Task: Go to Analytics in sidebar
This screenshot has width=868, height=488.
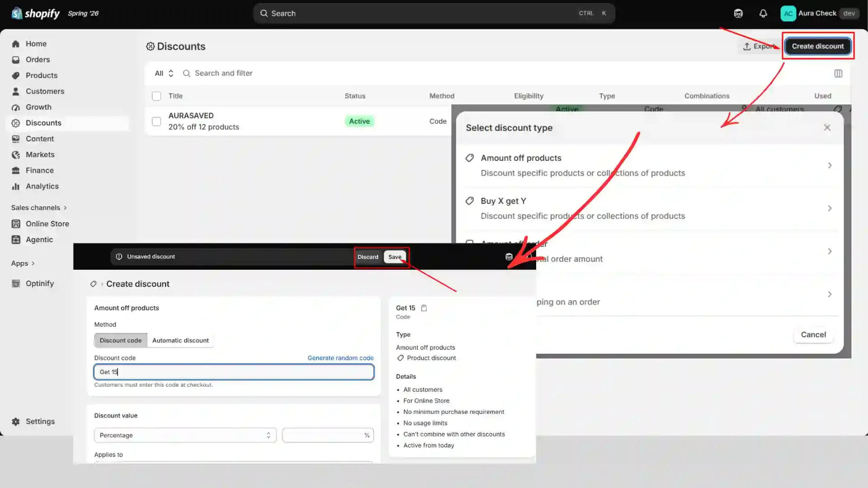Action: (42, 186)
